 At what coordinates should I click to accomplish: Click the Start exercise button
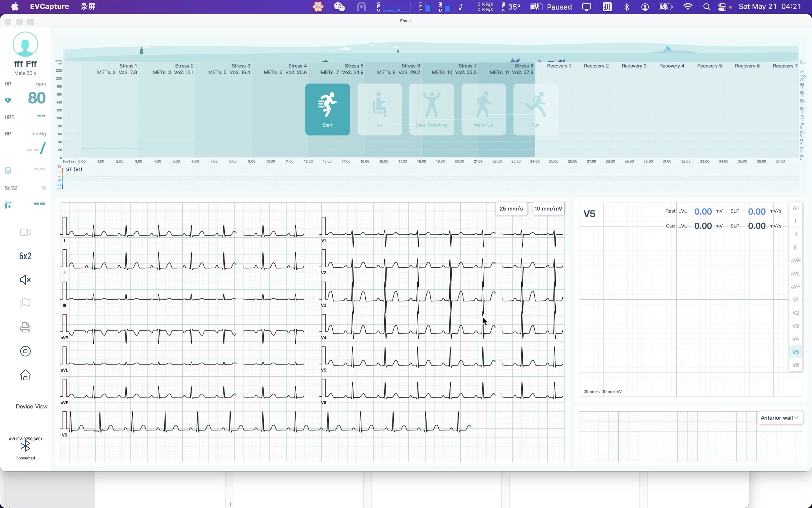328,110
